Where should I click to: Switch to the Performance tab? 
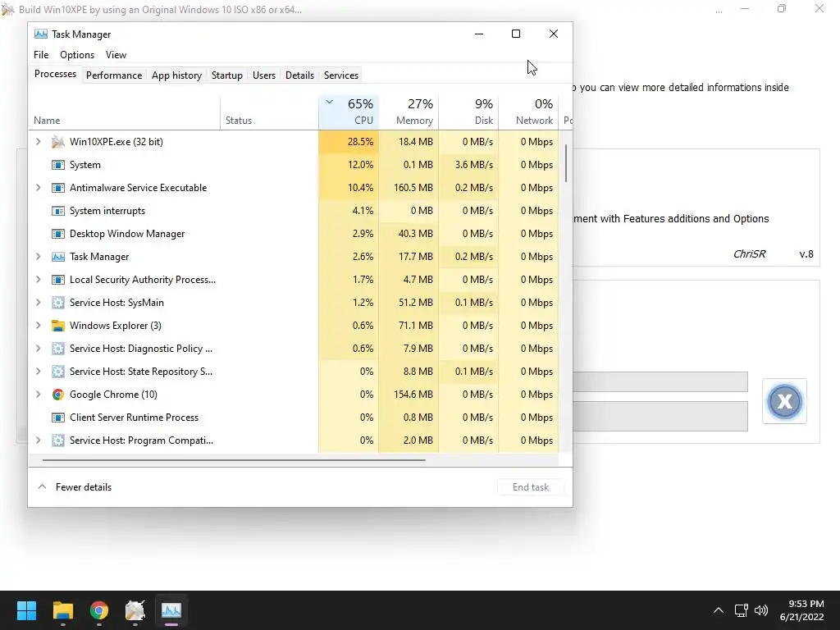(114, 75)
